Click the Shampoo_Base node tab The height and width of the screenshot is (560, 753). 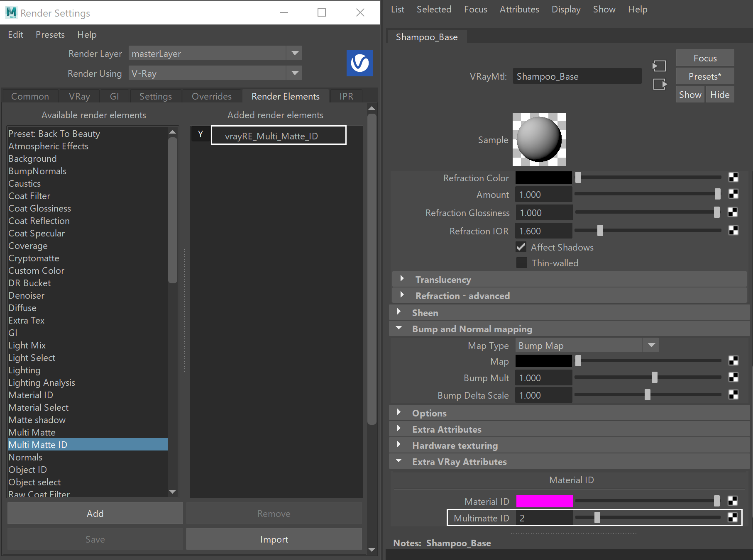tap(427, 37)
